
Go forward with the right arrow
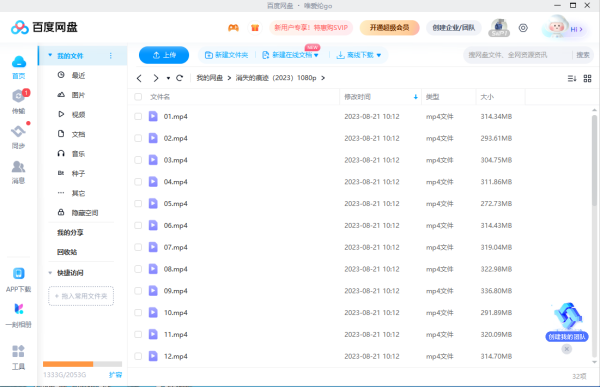tap(155, 78)
